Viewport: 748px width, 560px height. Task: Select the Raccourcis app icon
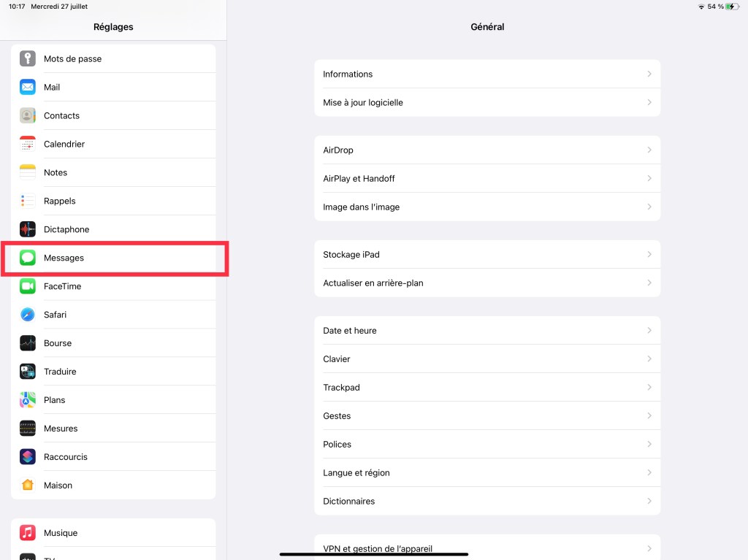pos(28,457)
